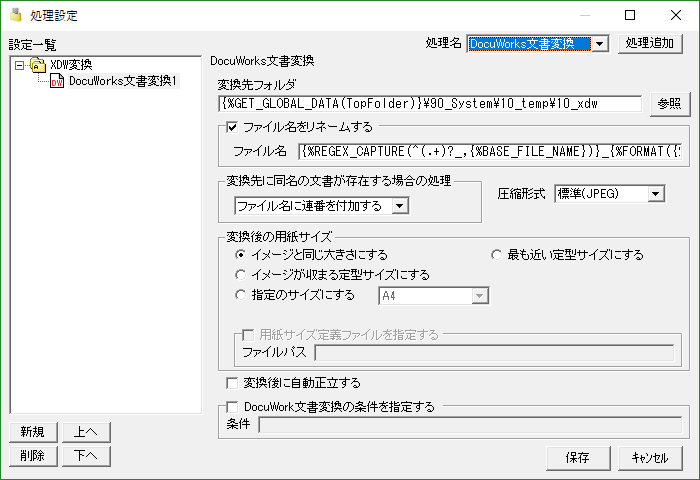Click the 削除 delete button

33,456
